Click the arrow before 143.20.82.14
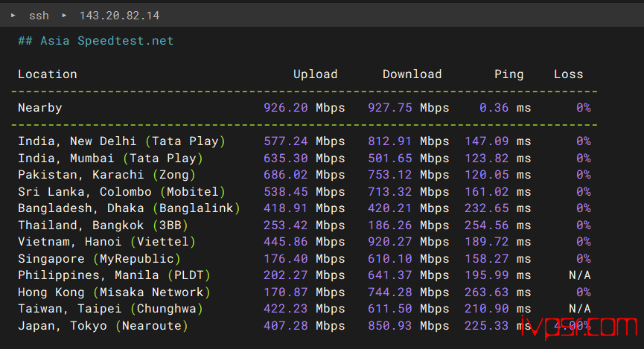The image size is (644, 349). coord(64,15)
